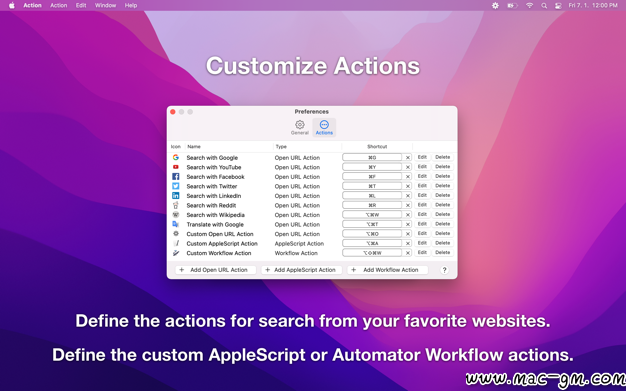Clear the shortcut for Search with Facebook
626x391 pixels.
tap(408, 177)
